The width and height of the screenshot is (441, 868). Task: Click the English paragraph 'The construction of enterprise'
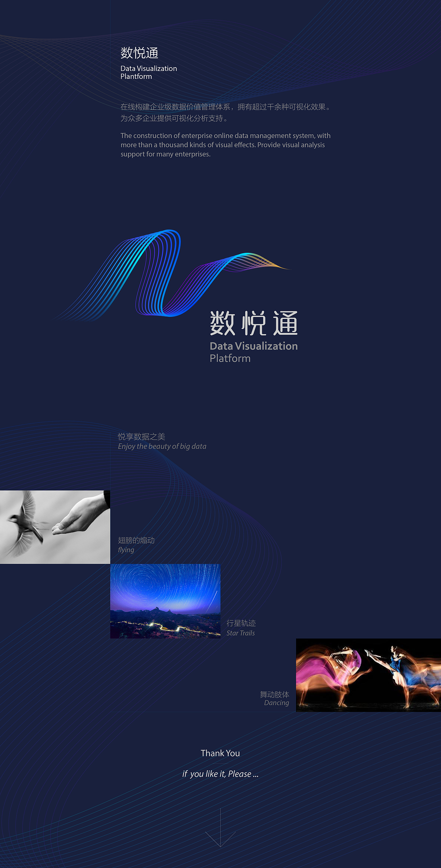tap(226, 145)
